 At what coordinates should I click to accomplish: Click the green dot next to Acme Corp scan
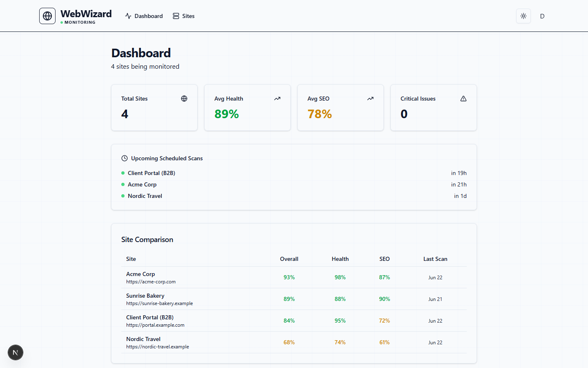[x=123, y=184]
